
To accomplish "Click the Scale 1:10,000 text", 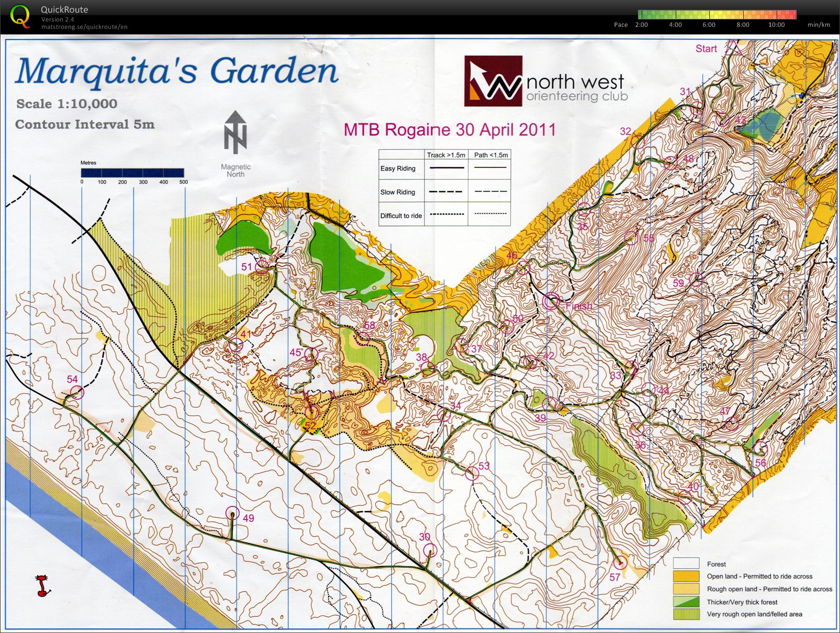I will point(66,104).
